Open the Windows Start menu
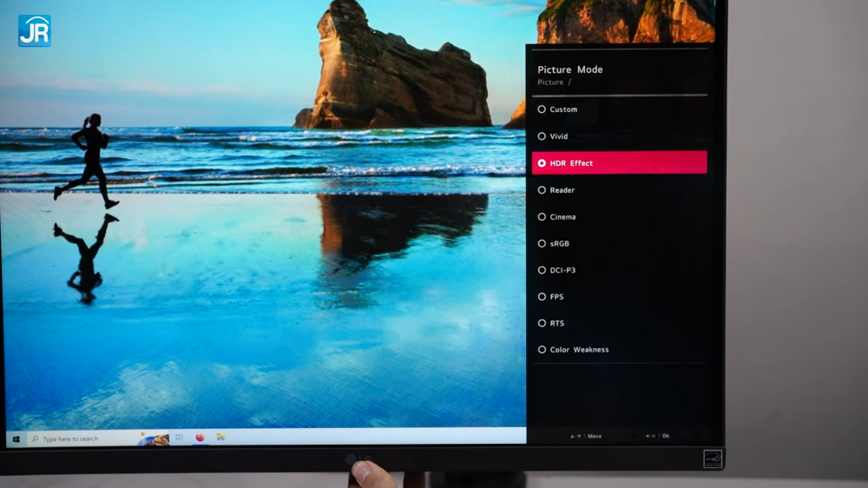 (16, 439)
